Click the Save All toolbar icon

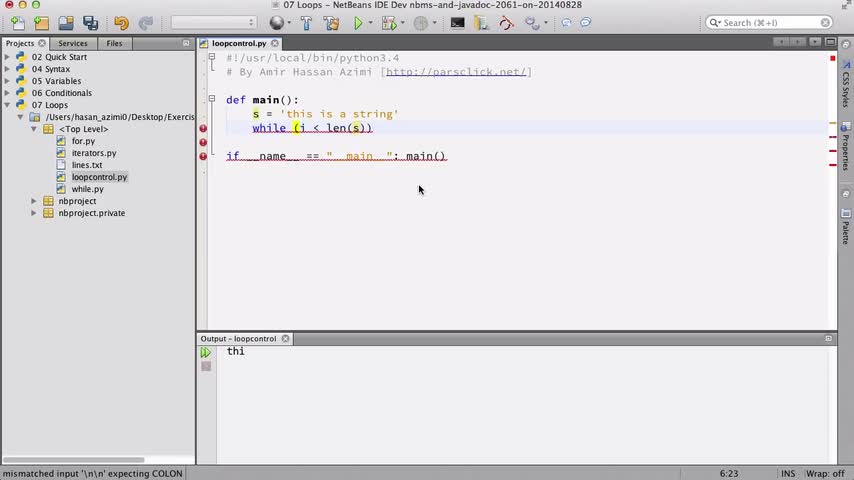pyautogui.click(x=90, y=23)
